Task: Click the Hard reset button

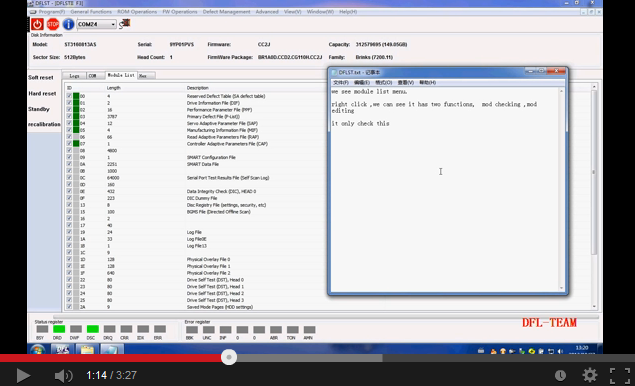Action: point(42,94)
